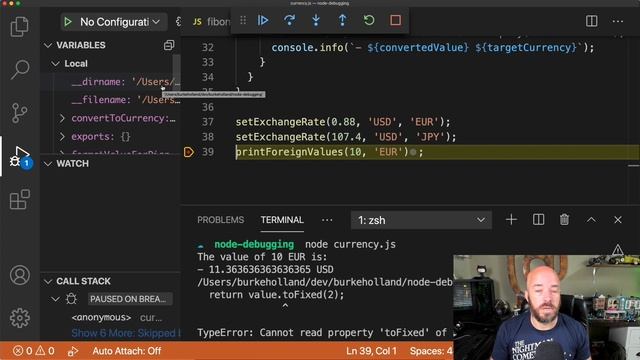
Task: Open the Accounts menu icon
Action: click(x=20, y=275)
